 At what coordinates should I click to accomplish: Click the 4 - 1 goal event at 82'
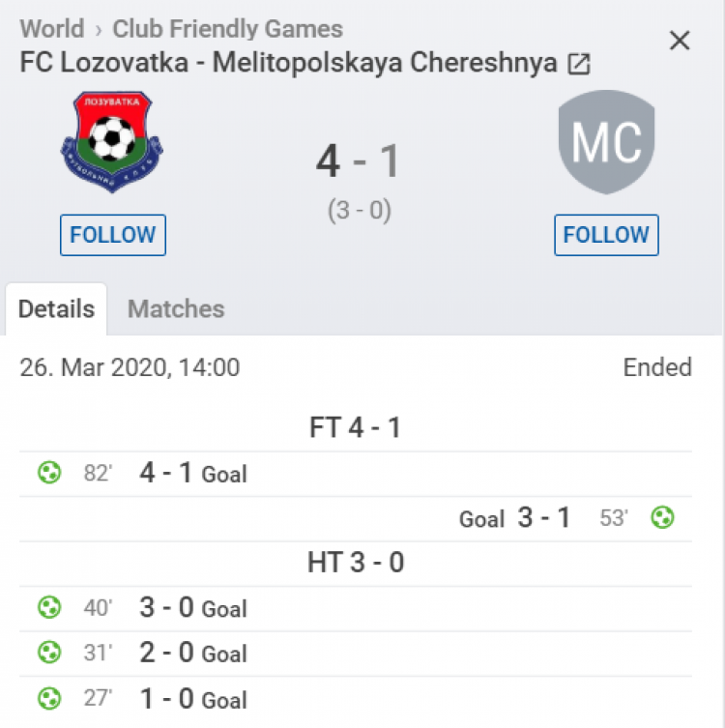(x=193, y=474)
